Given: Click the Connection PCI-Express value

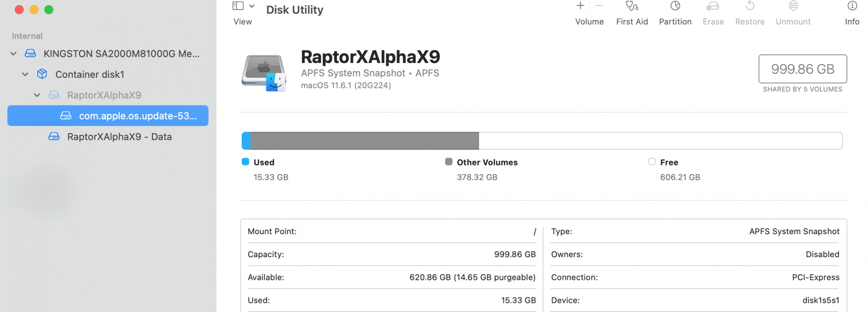Looking at the screenshot, I should [815, 278].
